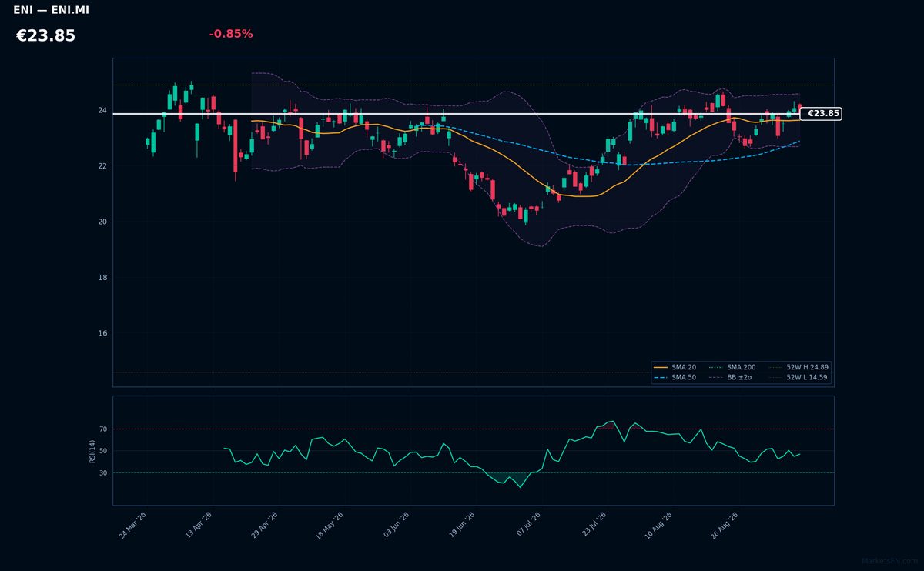Click the RSI 50 midline label
924x571 pixels.
[x=103, y=451]
